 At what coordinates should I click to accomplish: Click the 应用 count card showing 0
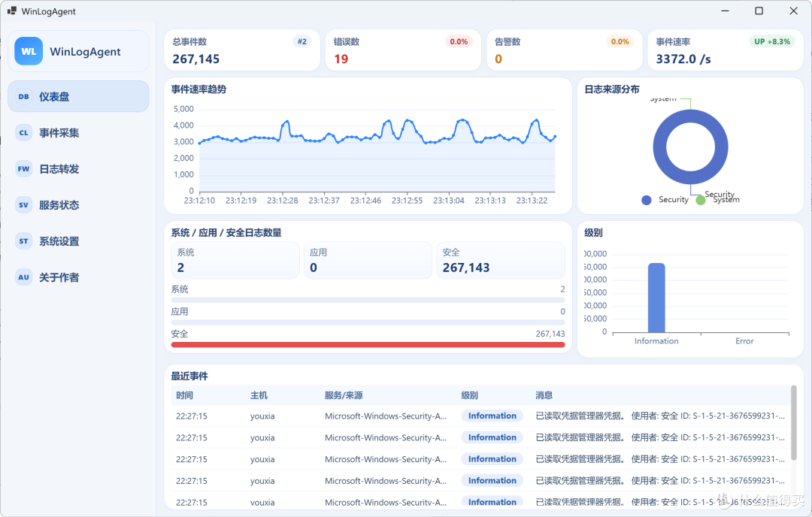click(x=368, y=260)
